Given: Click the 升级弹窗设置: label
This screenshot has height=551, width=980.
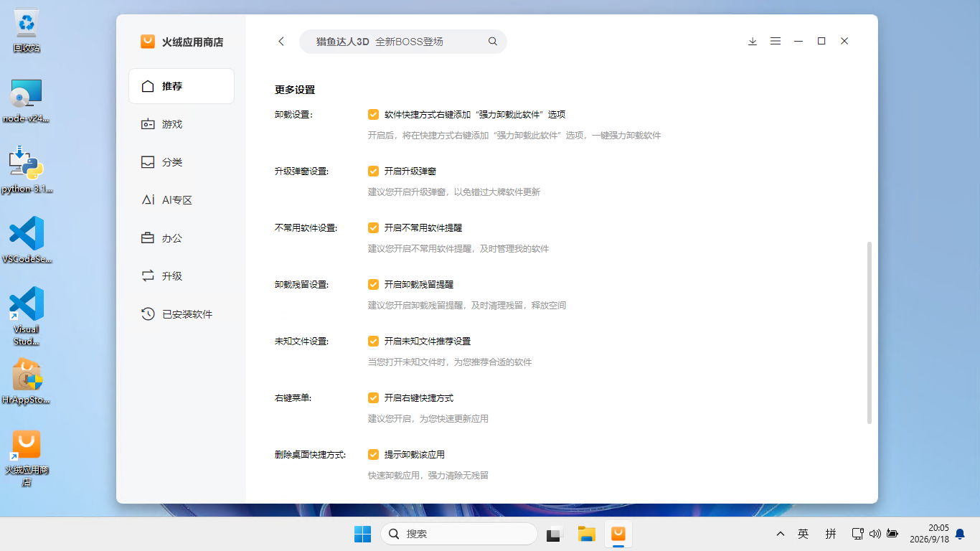Looking at the screenshot, I should click(301, 171).
